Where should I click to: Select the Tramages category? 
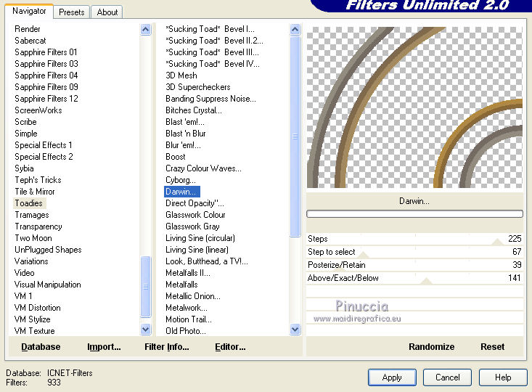tap(32, 215)
